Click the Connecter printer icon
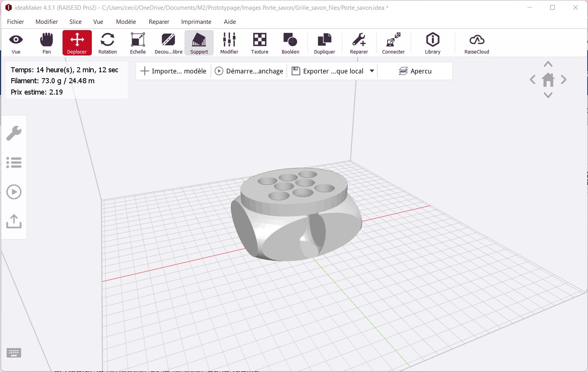Image resolution: width=588 pixels, height=372 pixels. tap(393, 43)
